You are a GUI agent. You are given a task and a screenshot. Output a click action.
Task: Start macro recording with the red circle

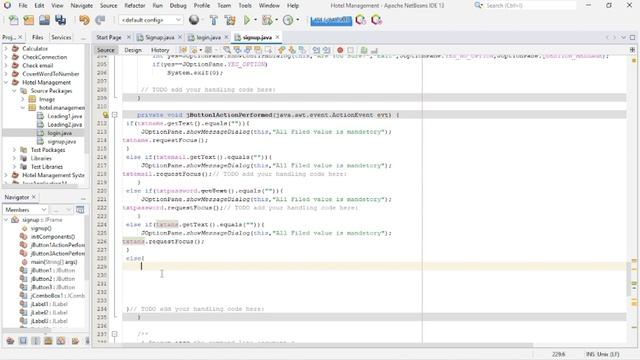tap(340, 50)
